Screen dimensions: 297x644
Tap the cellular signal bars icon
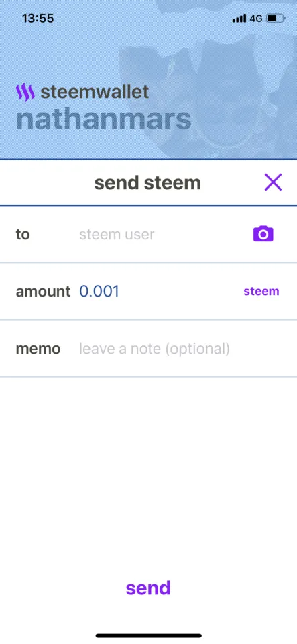(239, 19)
